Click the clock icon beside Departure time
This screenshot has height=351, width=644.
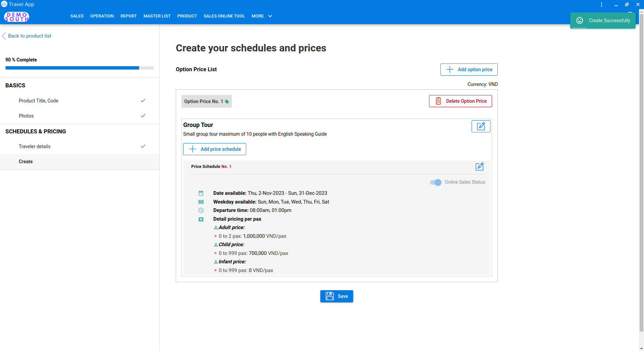click(x=201, y=210)
